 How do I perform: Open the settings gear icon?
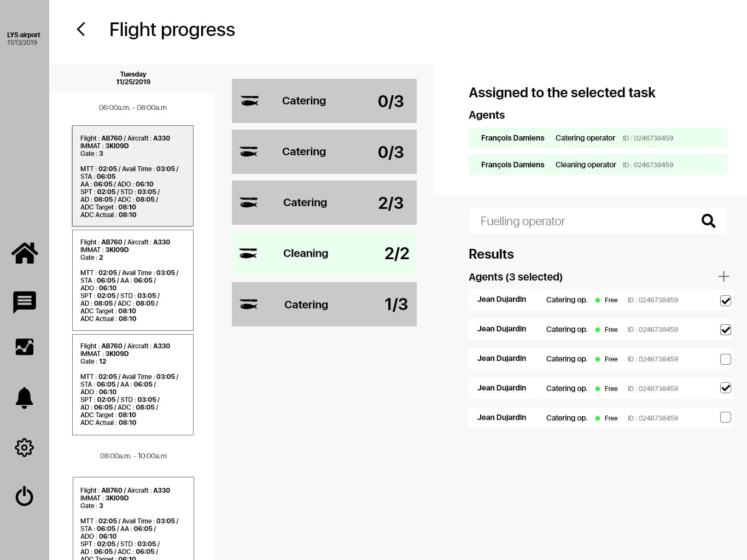click(x=25, y=448)
